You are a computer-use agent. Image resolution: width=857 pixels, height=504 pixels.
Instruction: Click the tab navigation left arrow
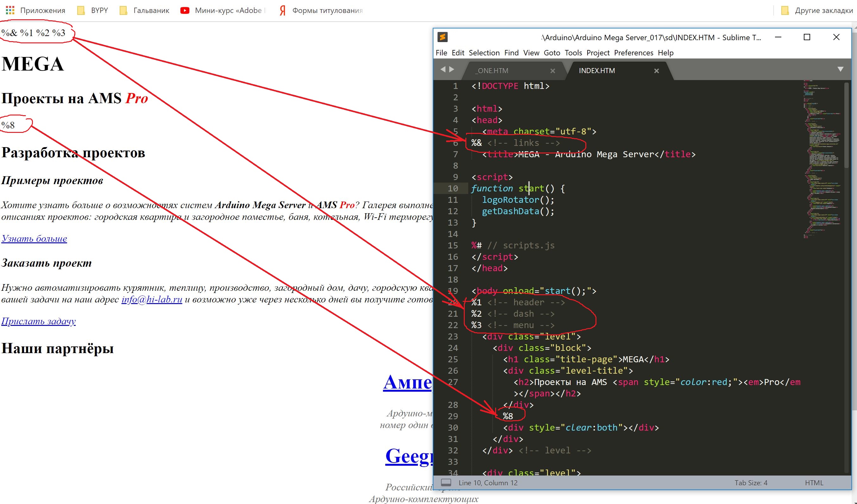pos(443,69)
